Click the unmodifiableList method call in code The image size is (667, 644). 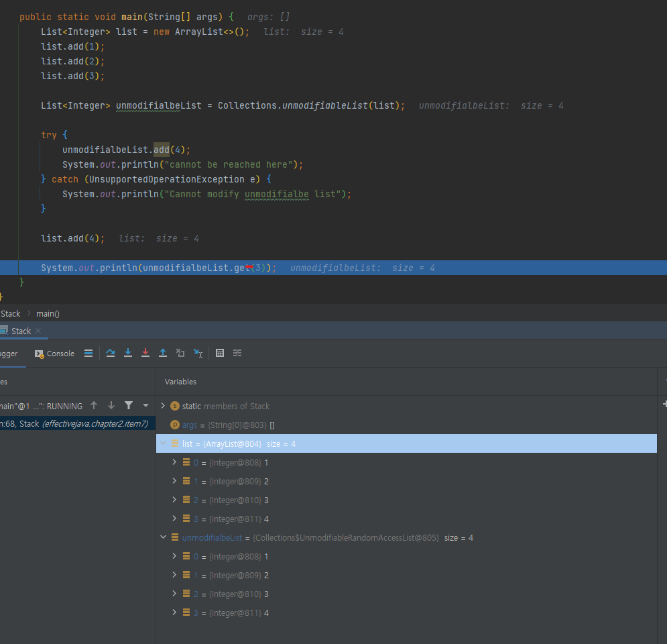[x=325, y=105]
